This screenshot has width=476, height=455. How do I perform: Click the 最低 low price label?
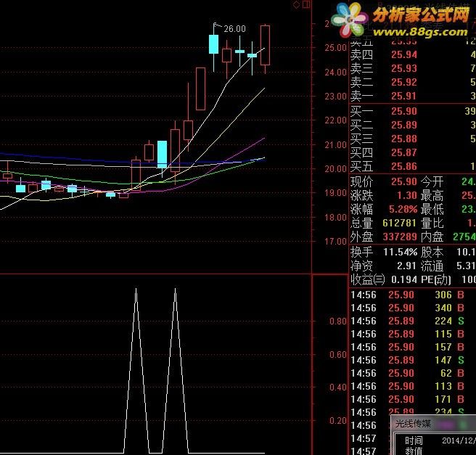point(432,209)
